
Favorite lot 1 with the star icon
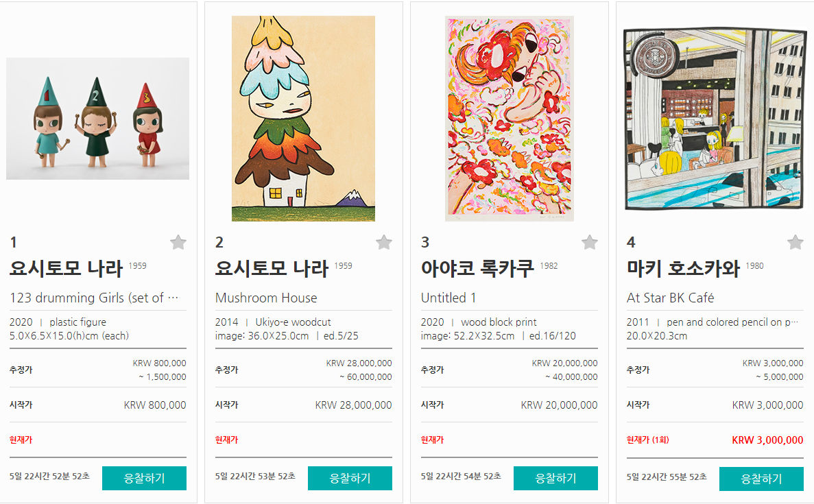pos(178,242)
